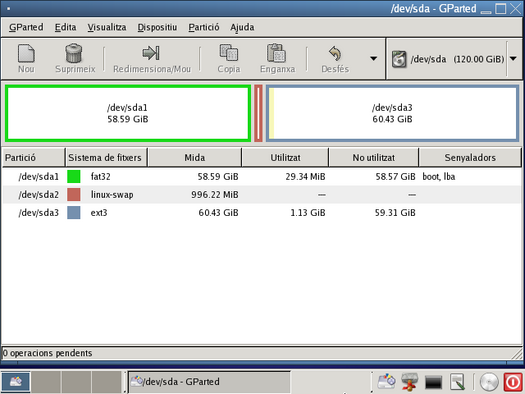
Task: Open the Dispositiu menu
Action: (x=157, y=27)
